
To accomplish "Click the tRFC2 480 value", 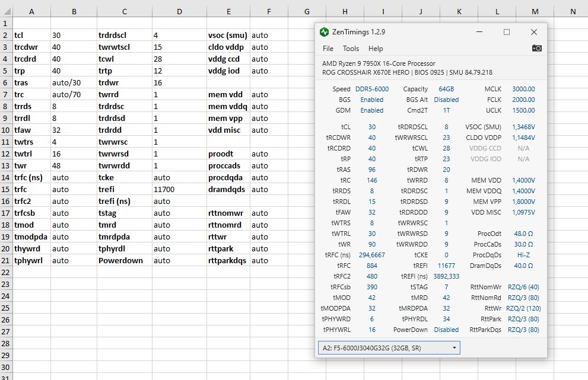I will pos(372,276).
